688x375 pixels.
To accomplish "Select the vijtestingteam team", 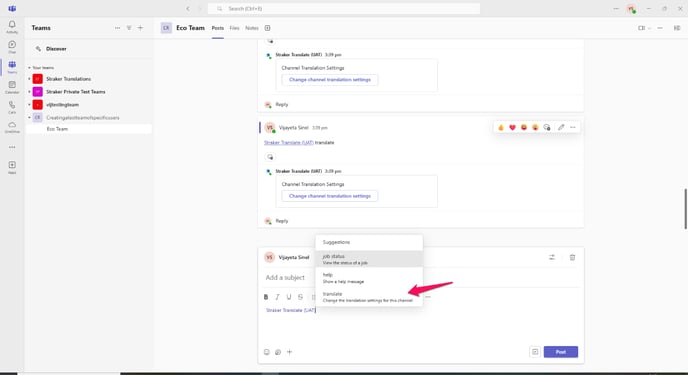I will point(62,105).
